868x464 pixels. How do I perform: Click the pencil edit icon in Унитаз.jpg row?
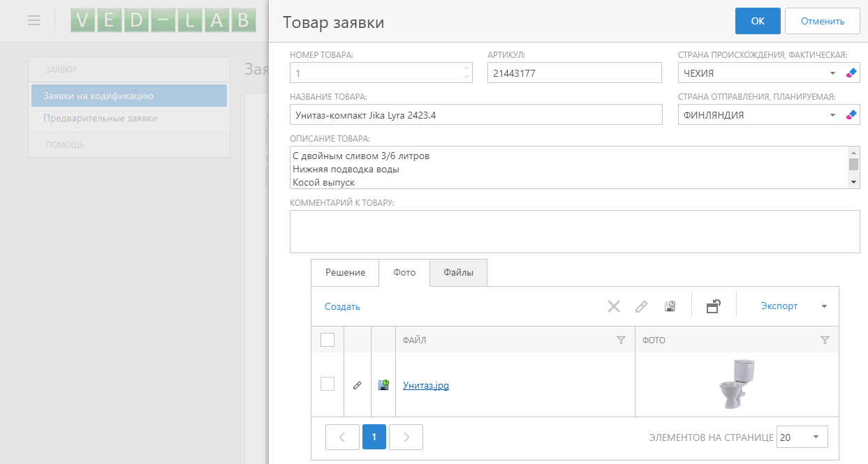click(358, 384)
